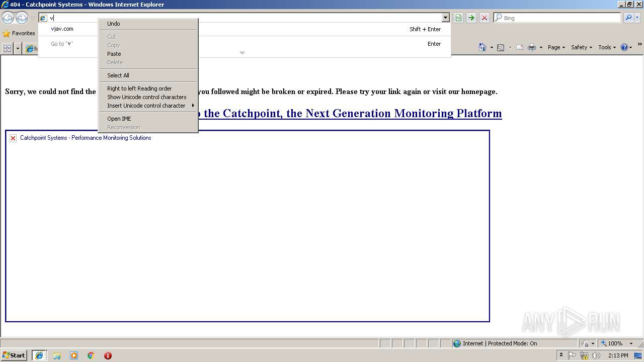This screenshot has width=644, height=362.
Task: Click the network status tray icon
Action: pos(584,355)
